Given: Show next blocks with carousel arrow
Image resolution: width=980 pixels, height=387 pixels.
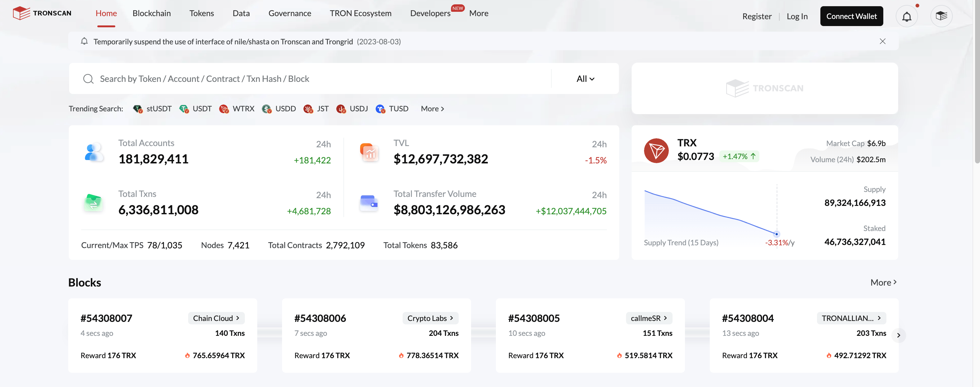Looking at the screenshot, I should [898, 335].
